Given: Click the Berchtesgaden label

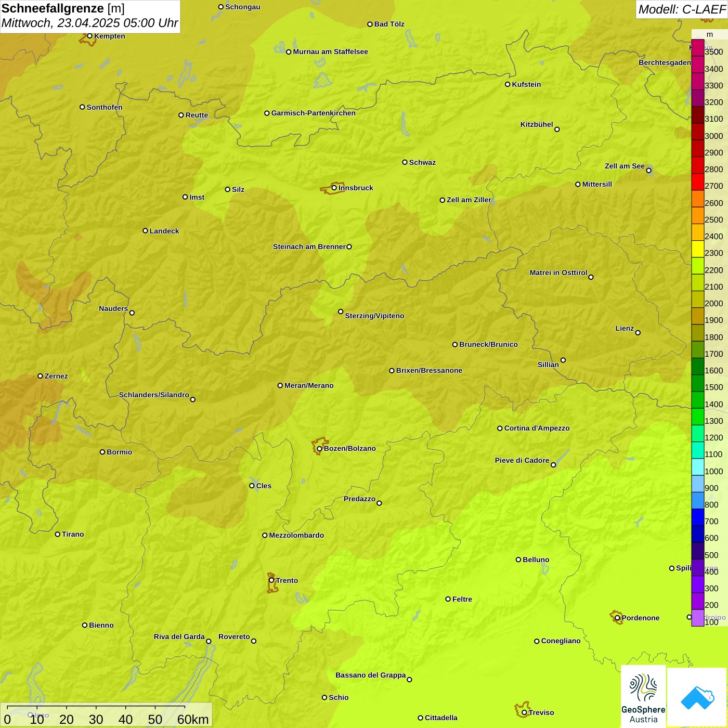Looking at the screenshot, I should click(x=665, y=62).
